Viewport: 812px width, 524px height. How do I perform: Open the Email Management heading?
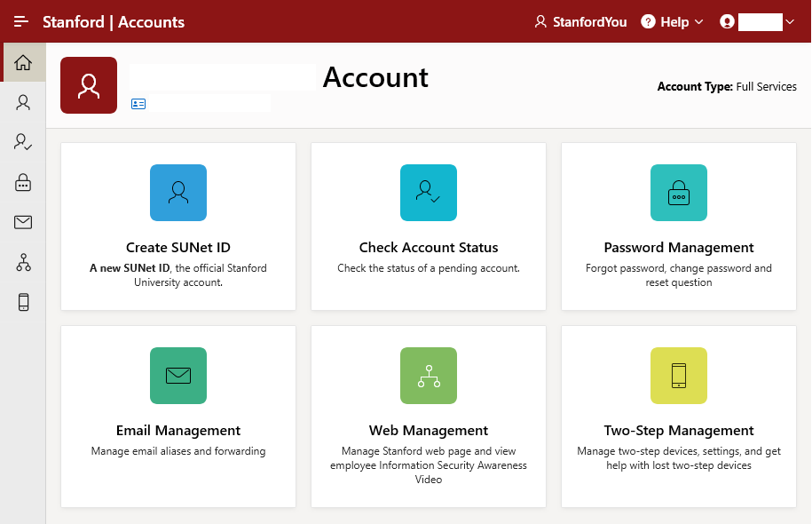coord(178,431)
